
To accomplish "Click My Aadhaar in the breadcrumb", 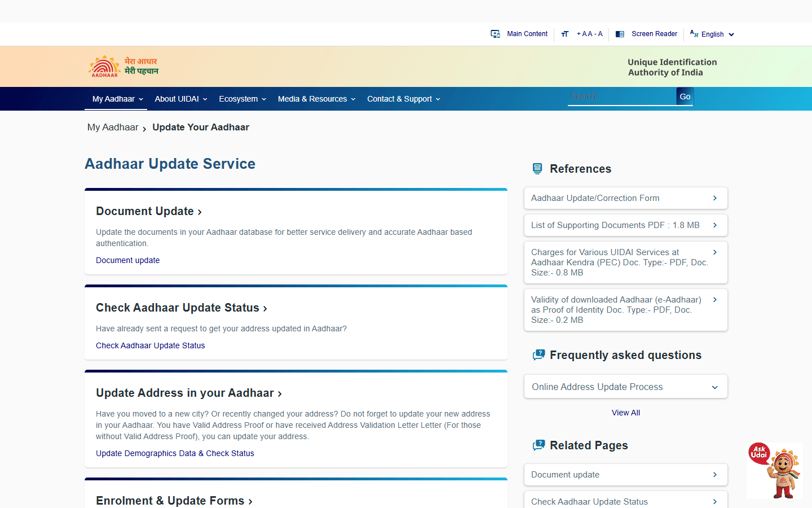I will [113, 128].
